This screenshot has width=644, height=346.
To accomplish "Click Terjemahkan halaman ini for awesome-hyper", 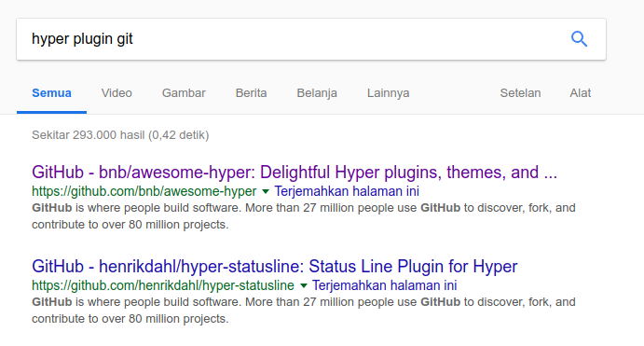I will tap(347, 191).
